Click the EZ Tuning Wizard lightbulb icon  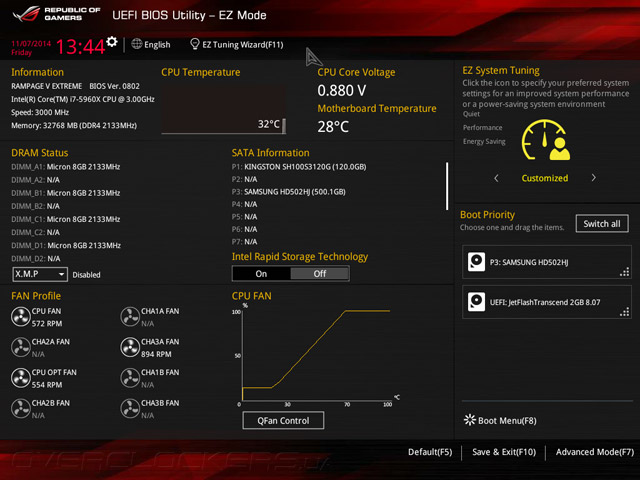(195, 44)
